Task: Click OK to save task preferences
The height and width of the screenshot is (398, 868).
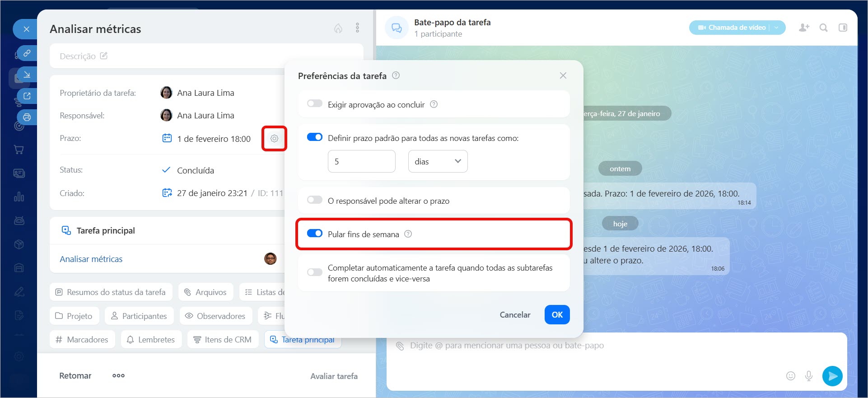Action: pos(557,315)
